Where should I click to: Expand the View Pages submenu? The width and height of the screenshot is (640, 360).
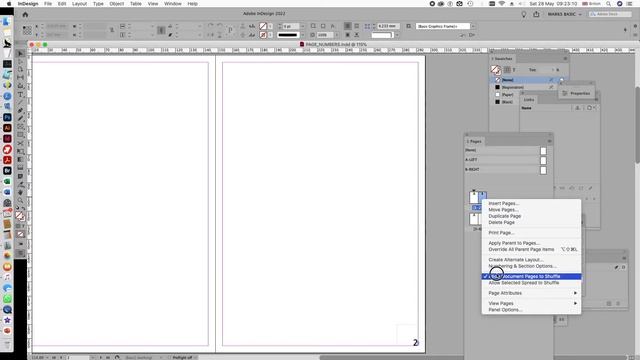(x=531, y=304)
